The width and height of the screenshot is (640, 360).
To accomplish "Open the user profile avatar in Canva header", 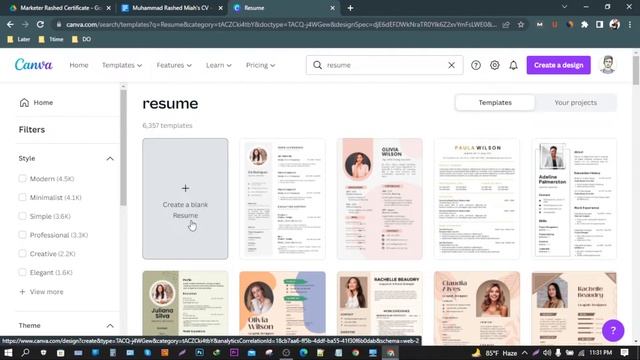I will pos(608,64).
